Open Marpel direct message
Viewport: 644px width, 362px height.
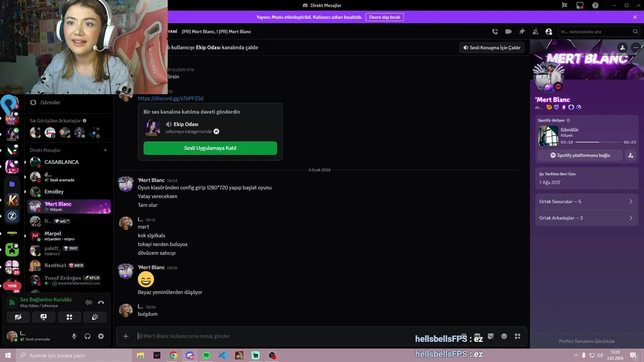coord(69,236)
